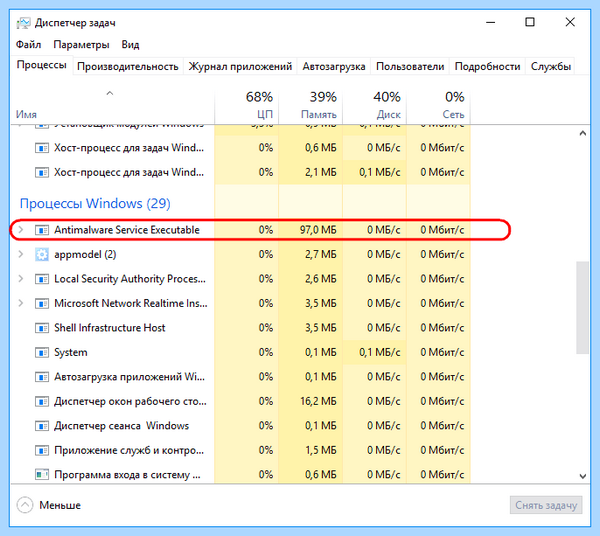This screenshot has width=600, height=536.
Task: Open the Службы tab
Action: click(551, 67)
